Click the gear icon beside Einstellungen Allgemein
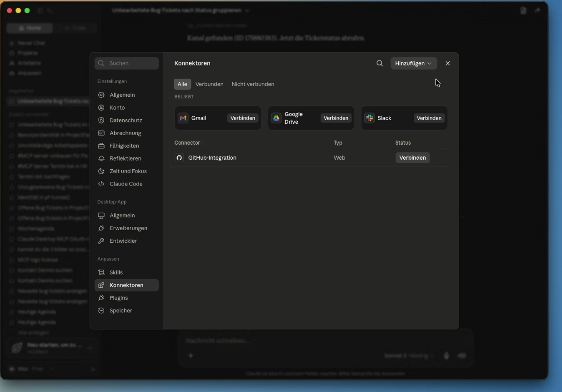The height and width of the screenshot is (392, 562). [101, 95]
